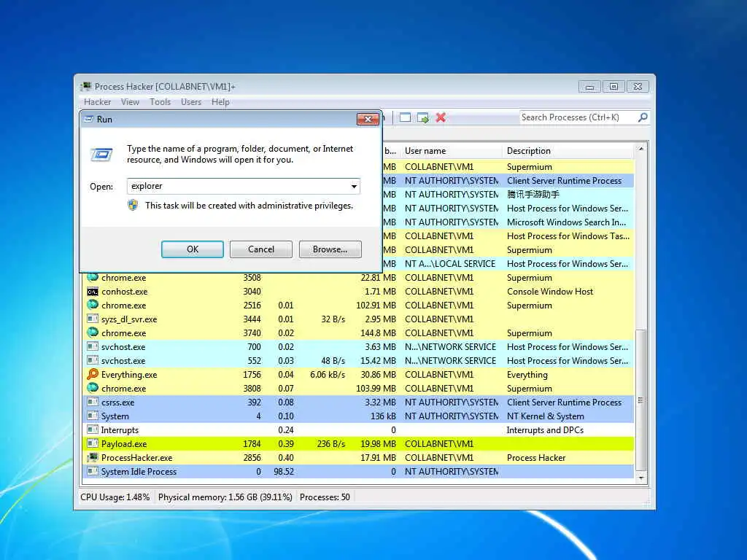Click the search magnifier icon
This screenshot has width=747, height=560.
click(x=643, y=117)
